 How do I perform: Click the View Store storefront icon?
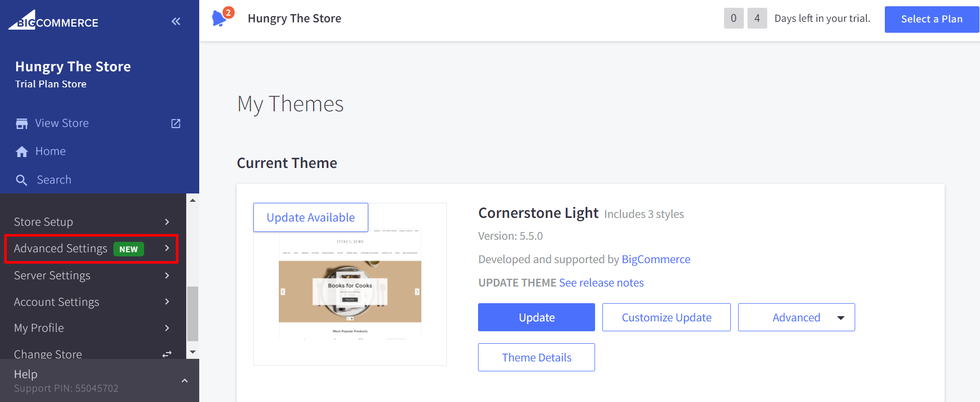point(22,124)
